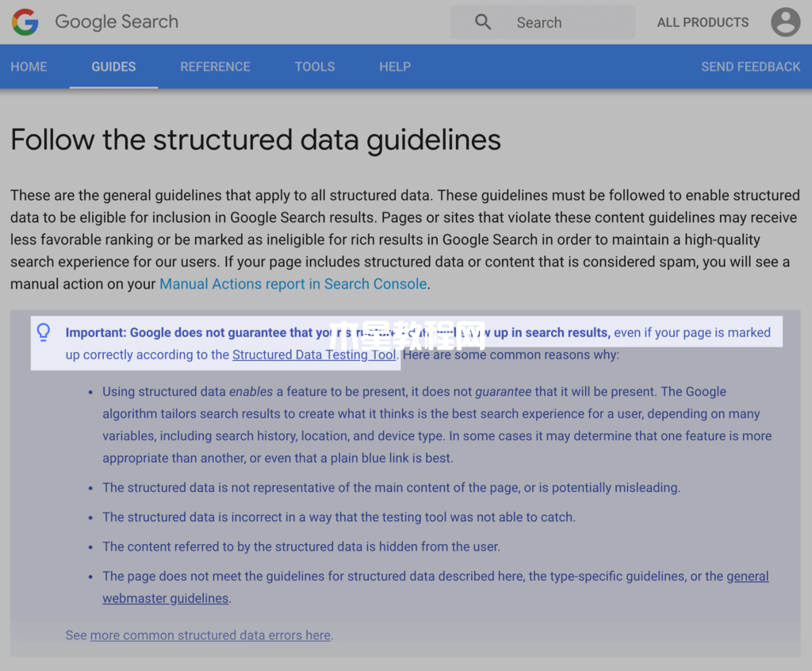Click the Google G logo
This screenshot has height=671, width=812.
coord(25,22)
